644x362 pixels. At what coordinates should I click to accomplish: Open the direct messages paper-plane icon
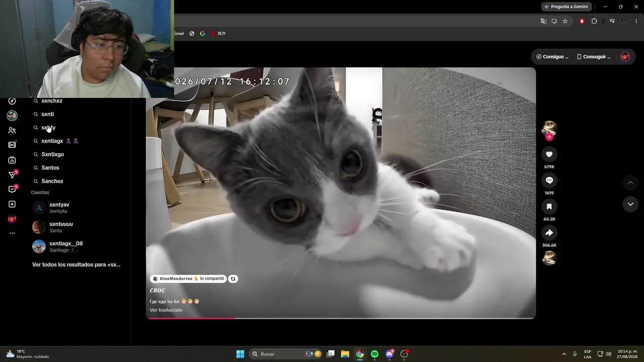tap(12, 175)
